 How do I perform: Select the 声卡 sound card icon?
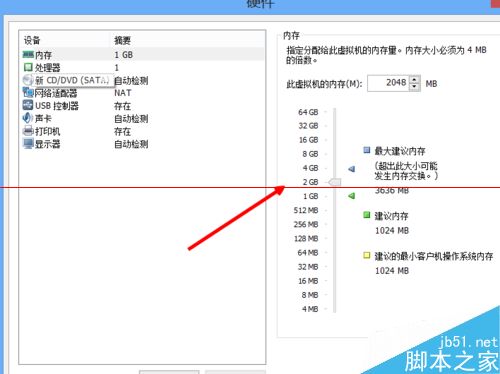coord(28,118)
